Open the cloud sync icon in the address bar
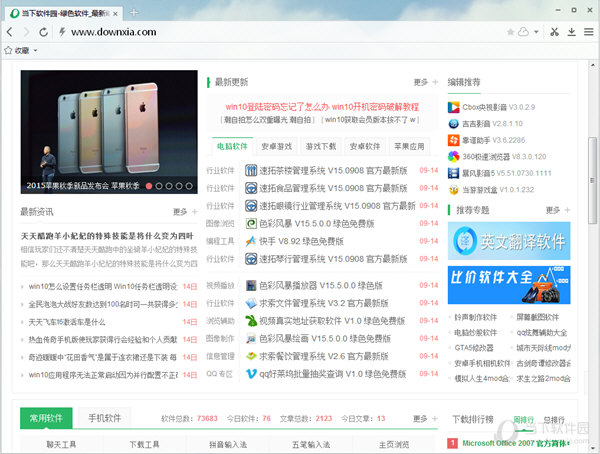This screenshot has height=454, width=600. [x=523, y=32]
